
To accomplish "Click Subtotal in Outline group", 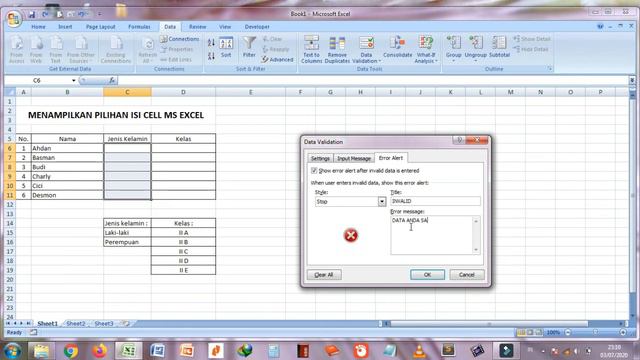I will click(x=499, y=47).
